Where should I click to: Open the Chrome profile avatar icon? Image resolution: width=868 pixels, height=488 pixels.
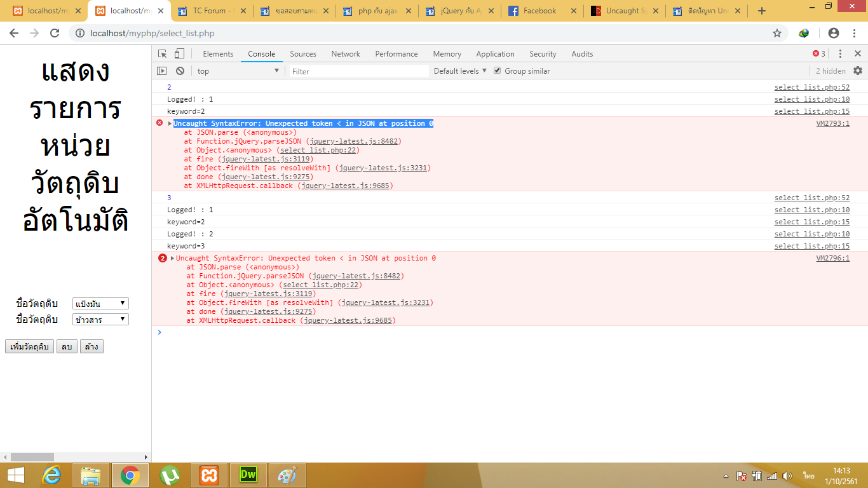[834, 33]
